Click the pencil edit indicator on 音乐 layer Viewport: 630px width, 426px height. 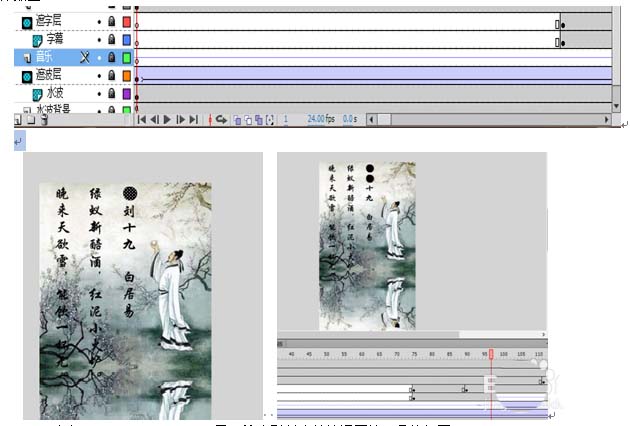[x=85, y=57]
